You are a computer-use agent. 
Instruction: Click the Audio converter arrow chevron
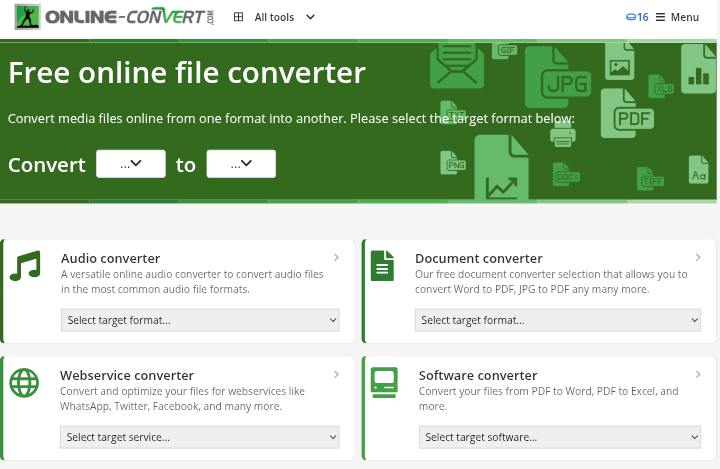[x=336, y=257]
